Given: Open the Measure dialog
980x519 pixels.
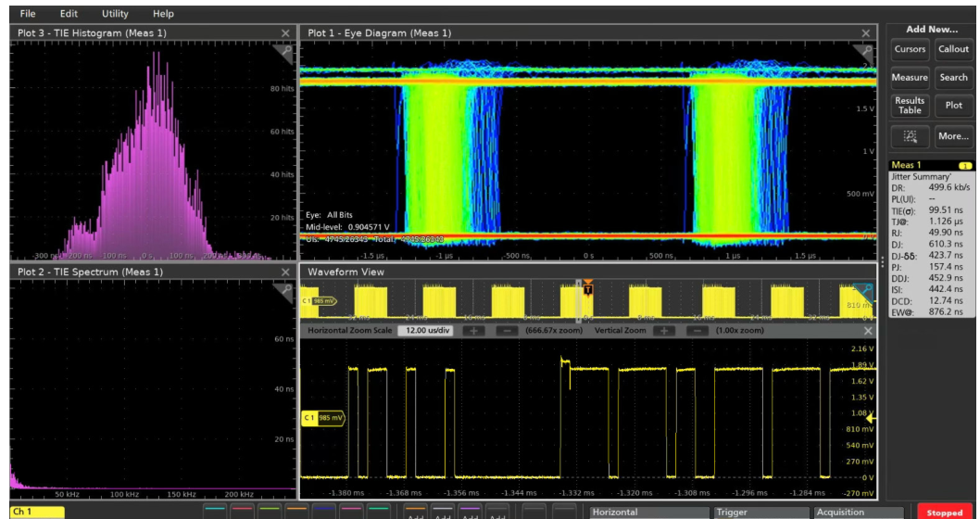Looking at the screenshot, I should coord(910,78).
